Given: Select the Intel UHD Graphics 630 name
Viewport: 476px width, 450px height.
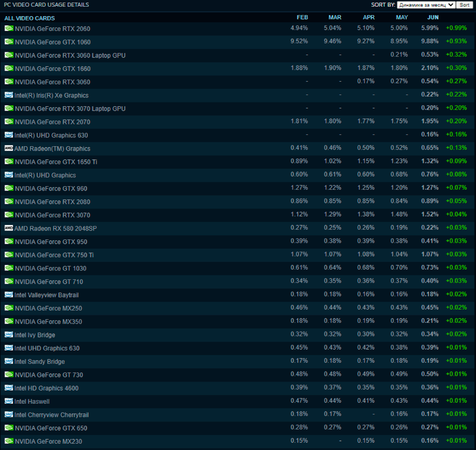Looking at the screenshot, I should coord(47,348).
